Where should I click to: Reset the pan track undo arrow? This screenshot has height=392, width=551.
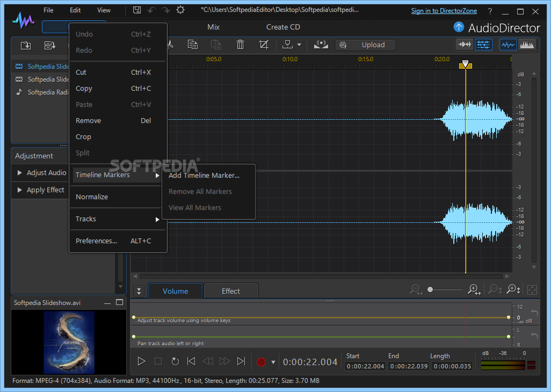tap(534, 336)
